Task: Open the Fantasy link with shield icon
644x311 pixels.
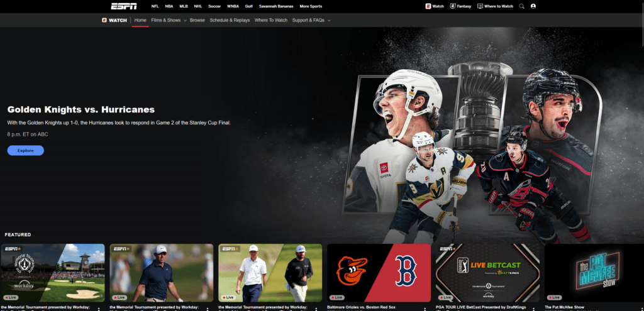Action: (x=460, y=6)
